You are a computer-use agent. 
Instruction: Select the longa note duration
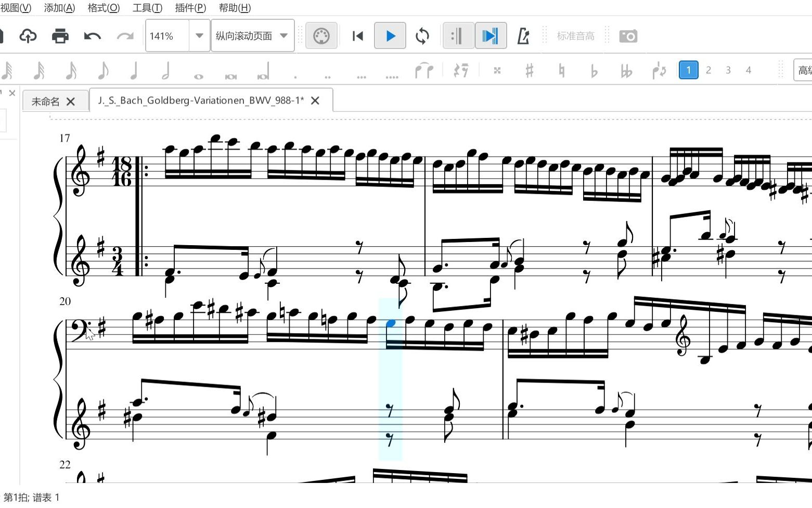pyautogui.click(x=263, y=71)
